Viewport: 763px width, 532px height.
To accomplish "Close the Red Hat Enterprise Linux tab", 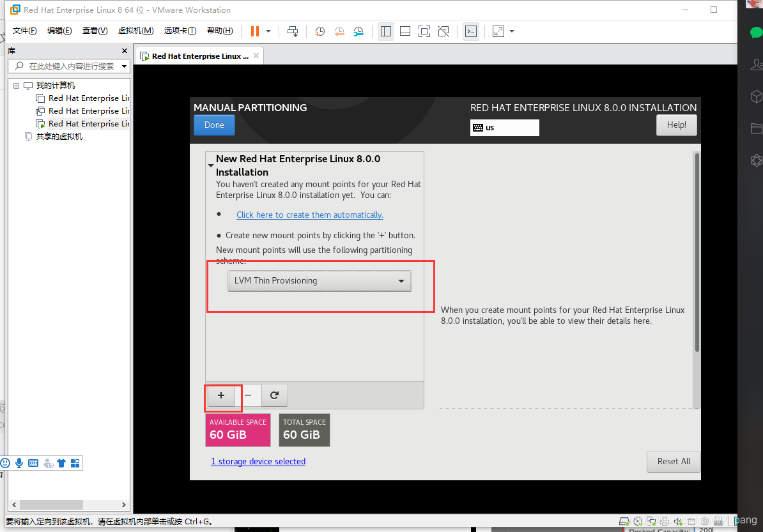I will tap(256, 56).
